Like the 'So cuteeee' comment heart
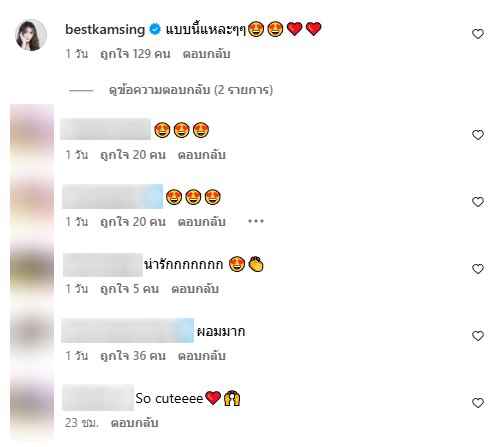The width and height of the screenshot is (496, 447). (x=478, y=403)
